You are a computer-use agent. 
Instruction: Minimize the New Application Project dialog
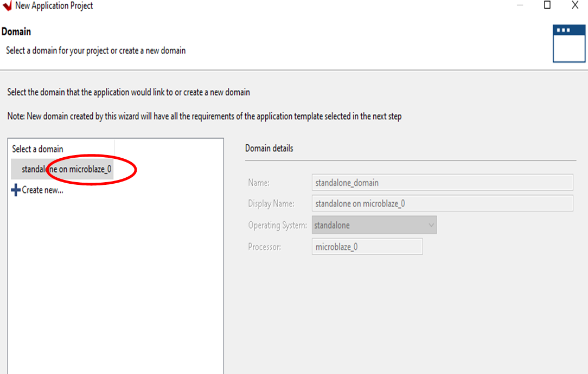click(520, 5)
